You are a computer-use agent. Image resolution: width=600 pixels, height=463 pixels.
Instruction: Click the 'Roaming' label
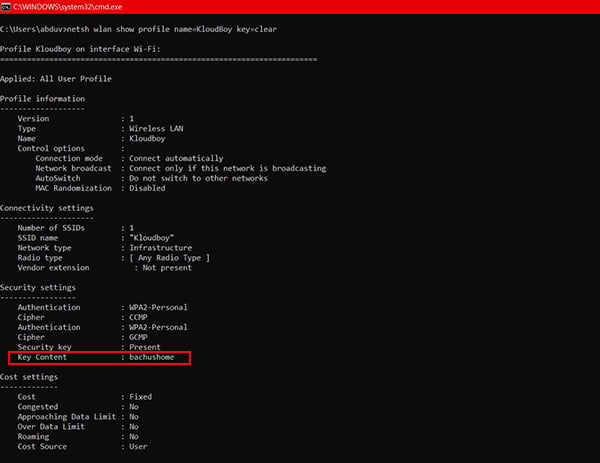[33, 437]
